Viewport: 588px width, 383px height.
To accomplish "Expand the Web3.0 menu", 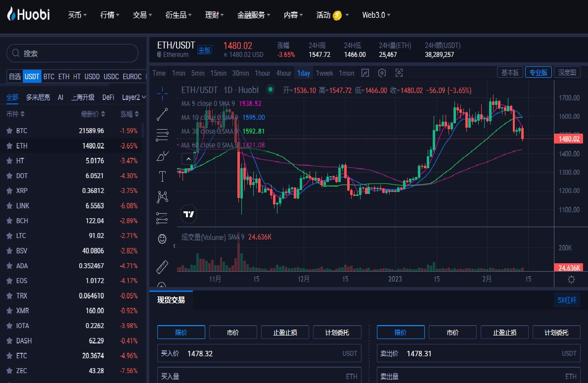I will pos(376,15).
